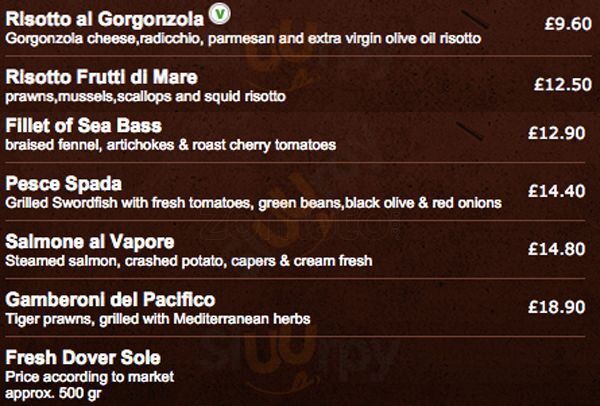Click the braised fennel, artichokes description
Image resolution: width=600 pixels, height=406 pixels.
pos(170,145)
